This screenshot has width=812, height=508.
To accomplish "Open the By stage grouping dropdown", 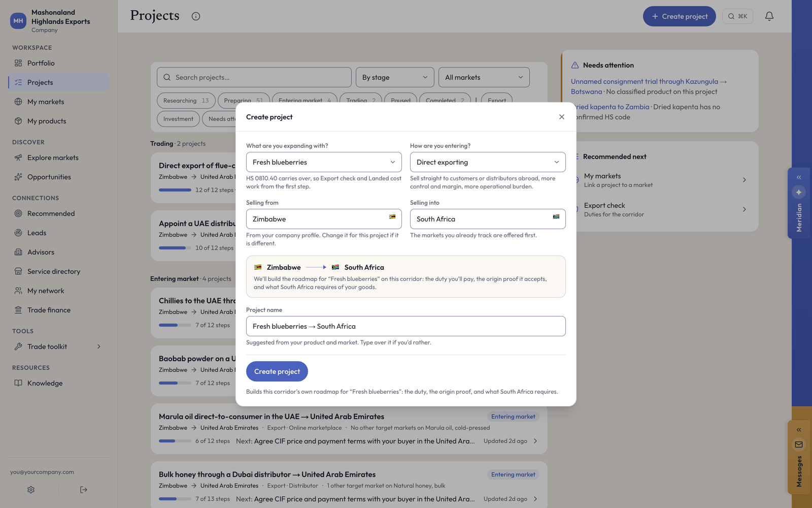I will pos(395,77).
